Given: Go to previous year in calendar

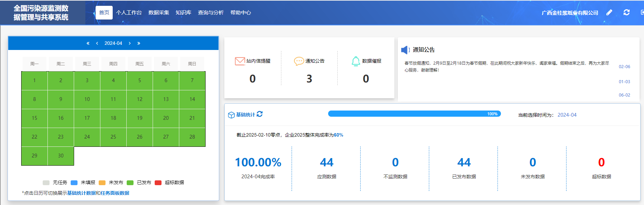Looking at the screenshot, I should pos(88,43).
